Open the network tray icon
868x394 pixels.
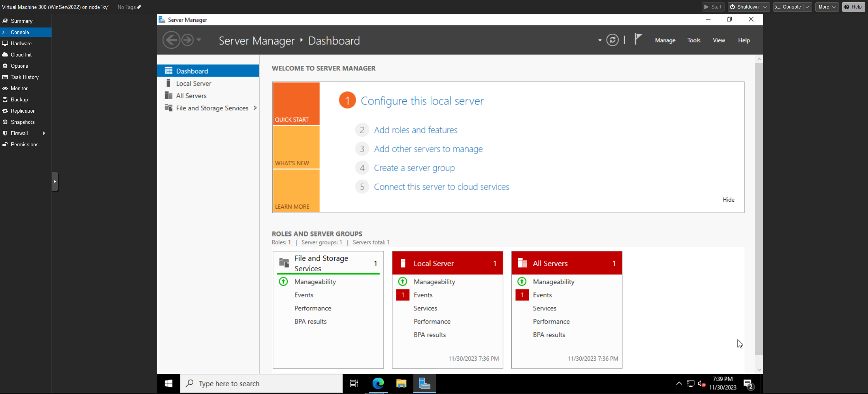(691, 384)
